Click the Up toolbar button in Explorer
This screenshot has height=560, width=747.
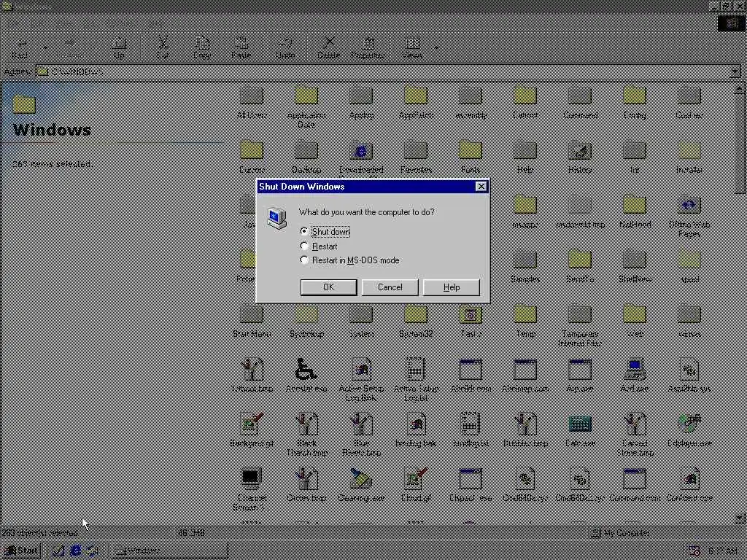119,48
